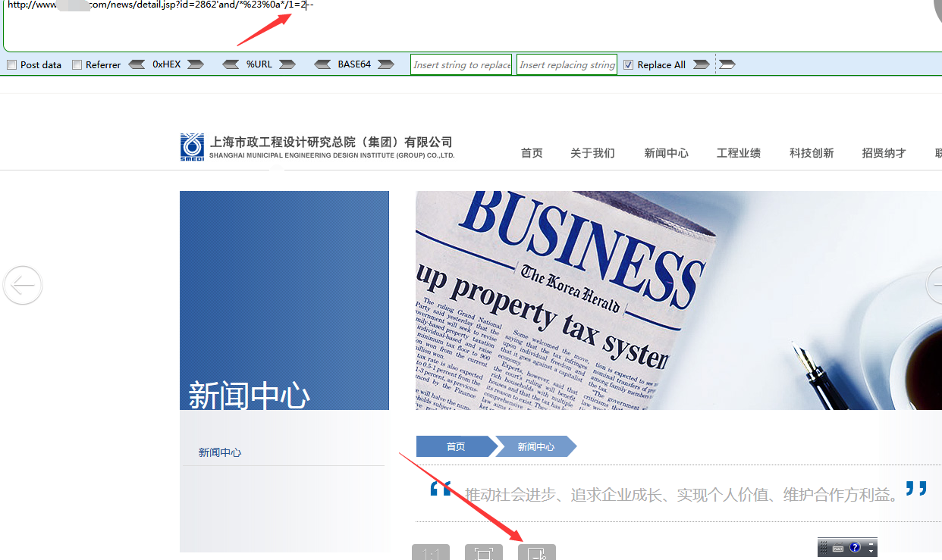
Task: Click the slogan text 推动社会进步
Action: click(x=510, y=495)
